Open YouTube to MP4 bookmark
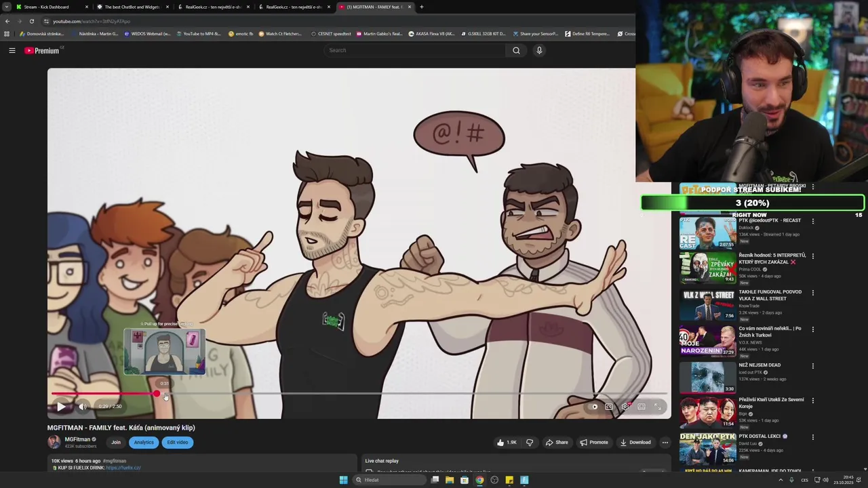868x488 pixels. point(198,34)
